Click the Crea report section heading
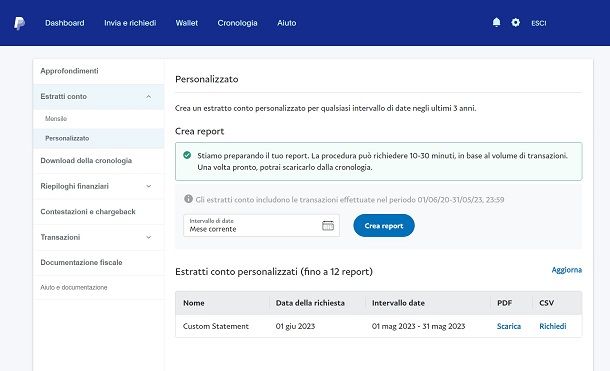 (x=200, y=131)
